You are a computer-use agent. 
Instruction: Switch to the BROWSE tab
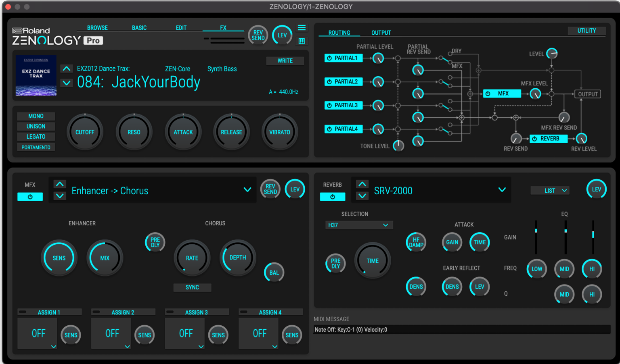tap(97, 27)
